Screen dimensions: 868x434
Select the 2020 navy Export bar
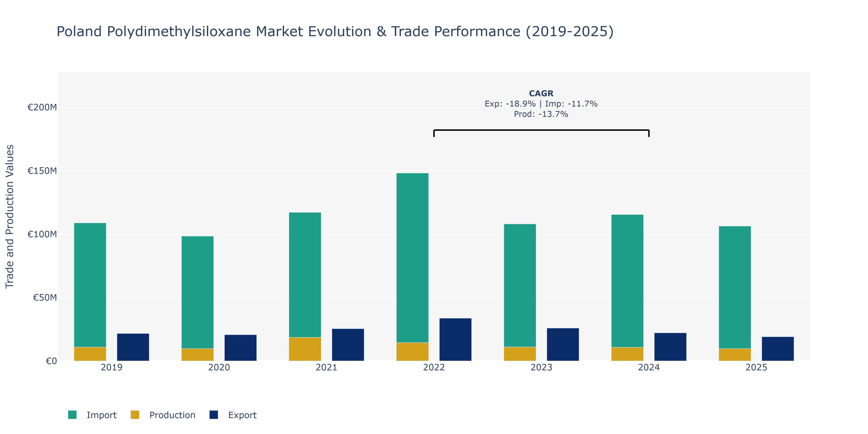click(x=241, y=348)
